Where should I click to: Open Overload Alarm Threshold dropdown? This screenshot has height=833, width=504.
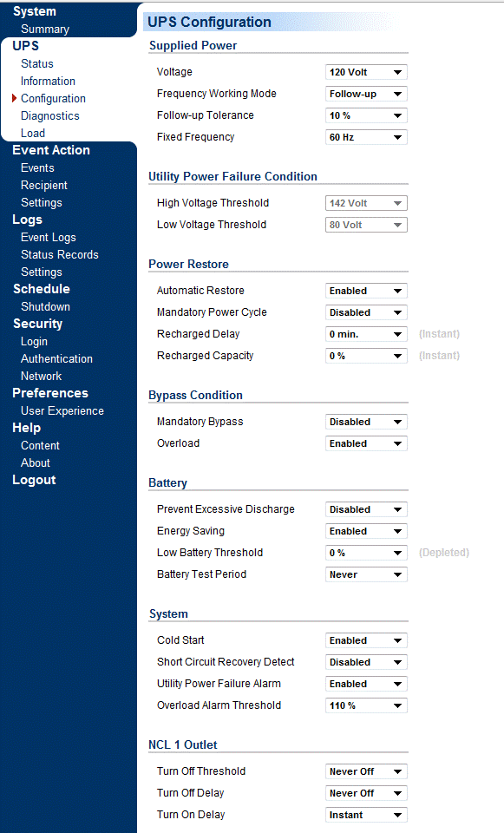click(366, 706)
